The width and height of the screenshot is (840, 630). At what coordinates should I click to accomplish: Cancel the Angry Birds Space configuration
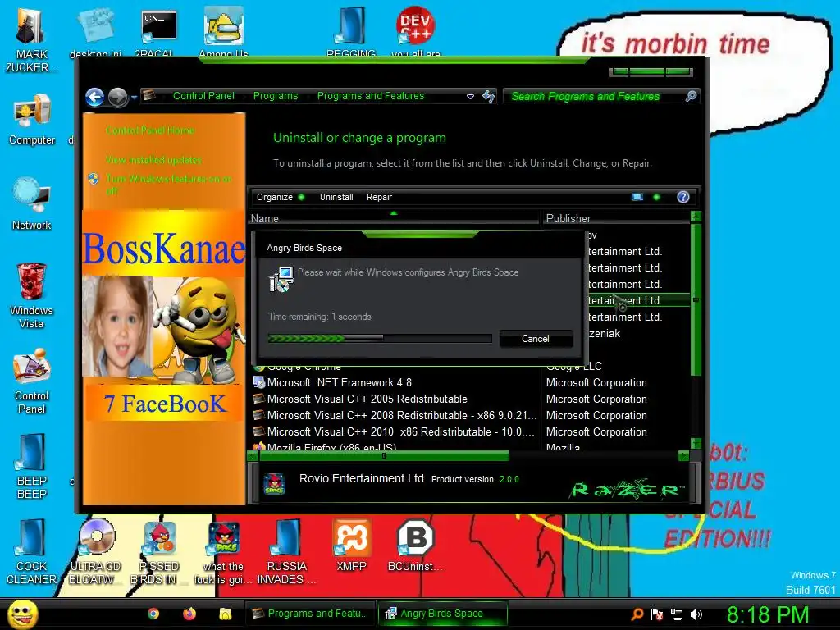(x=536, y=339)
